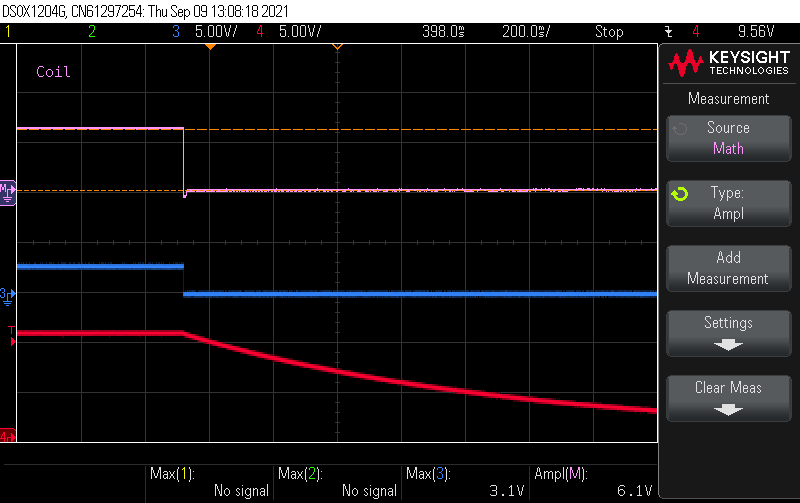Select the Type: Ampl softkey
The image size is (800, 503).
point(729,203)
